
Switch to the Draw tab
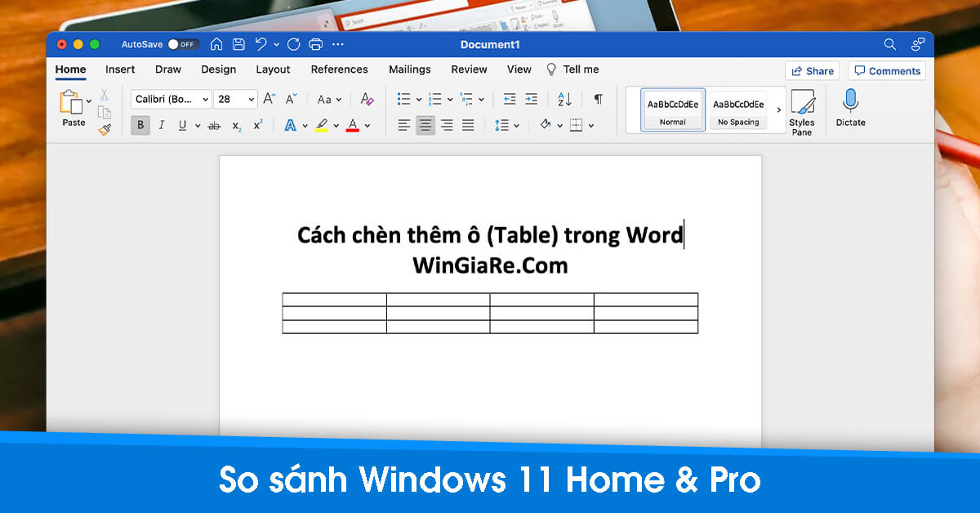click(x=168, y=69)
